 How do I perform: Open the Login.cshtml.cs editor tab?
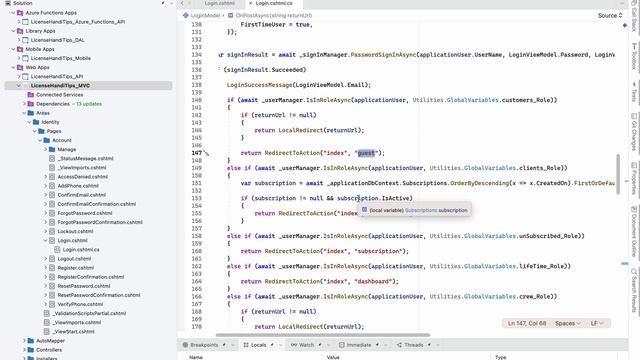(273, 3)
